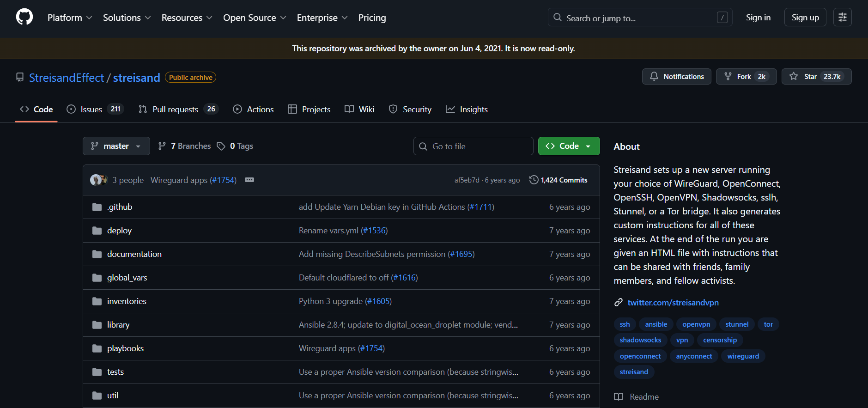This screenshot has height=408, width=868.
Task: Open the #1695 pull request link
Action: pyautogui.click(x=461, y=254)
